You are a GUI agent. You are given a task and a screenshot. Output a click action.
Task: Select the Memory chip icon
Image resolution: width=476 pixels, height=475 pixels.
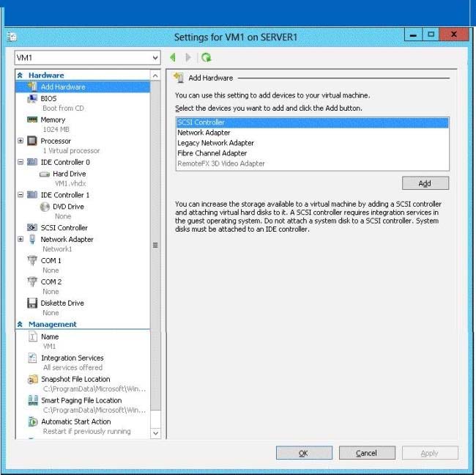coord(32,119)
